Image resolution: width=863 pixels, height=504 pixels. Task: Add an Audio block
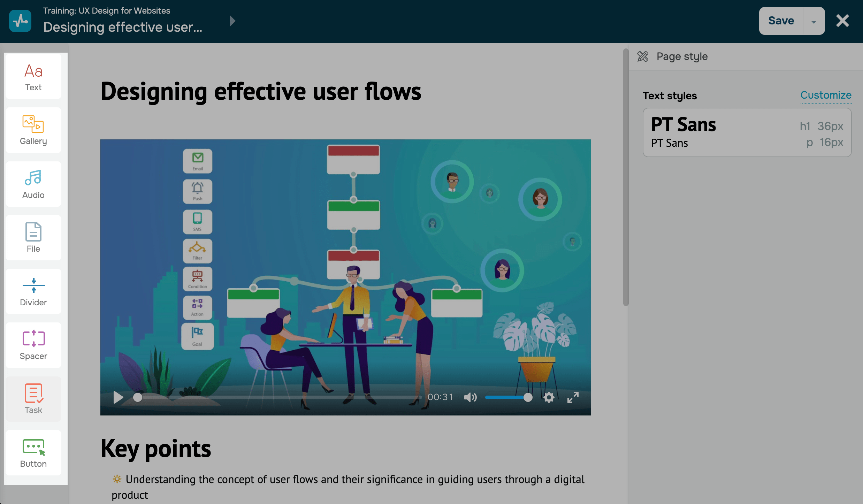33,184
